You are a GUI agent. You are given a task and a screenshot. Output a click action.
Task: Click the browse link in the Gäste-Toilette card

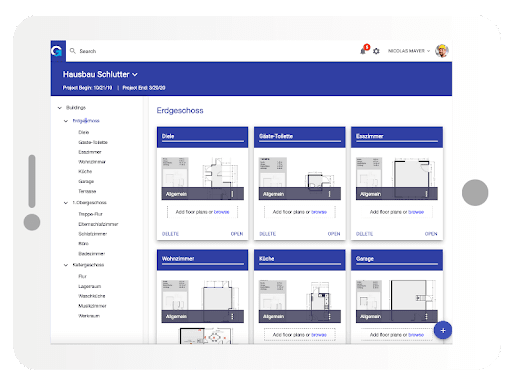click(x=319, y=212)
